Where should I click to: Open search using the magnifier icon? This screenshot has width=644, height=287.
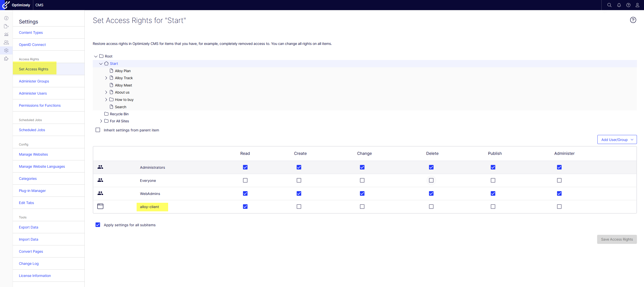pos(609,5)
